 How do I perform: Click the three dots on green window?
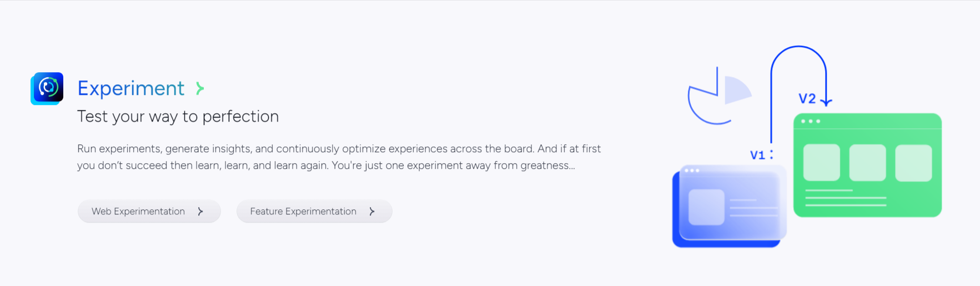point(811,121)
